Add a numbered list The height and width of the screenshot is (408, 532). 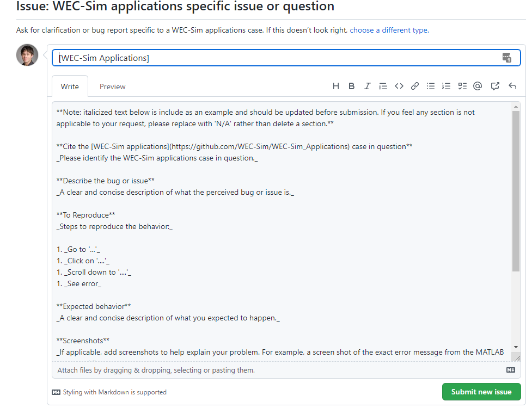[446, 85]
